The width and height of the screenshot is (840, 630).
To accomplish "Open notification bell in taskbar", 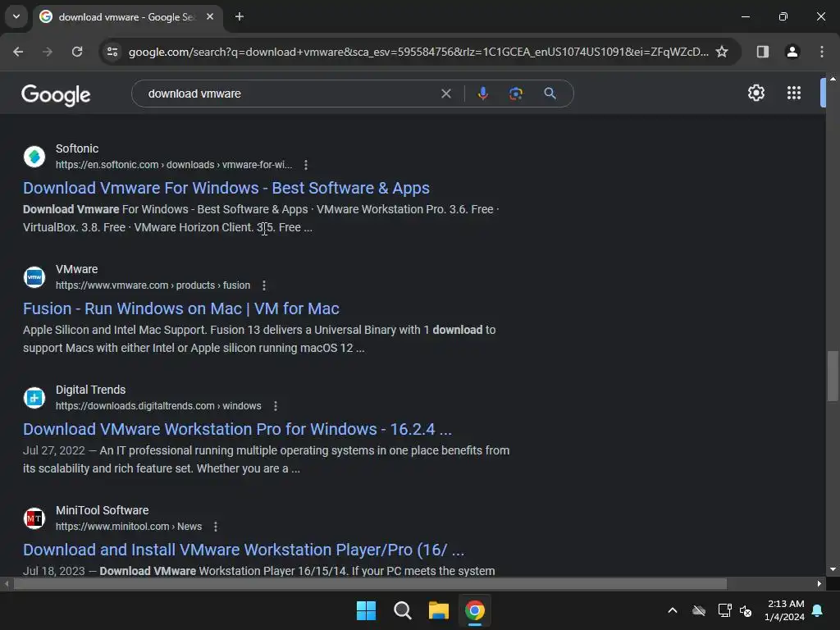I will coord(818,610).
